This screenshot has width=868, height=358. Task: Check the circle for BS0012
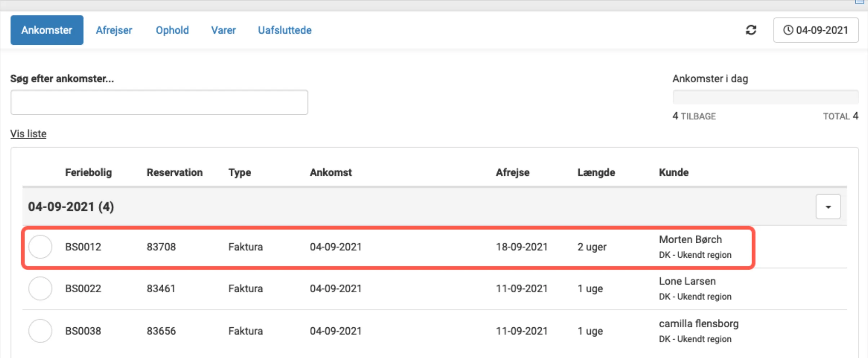pyautogui.click(x=40, y=247)
